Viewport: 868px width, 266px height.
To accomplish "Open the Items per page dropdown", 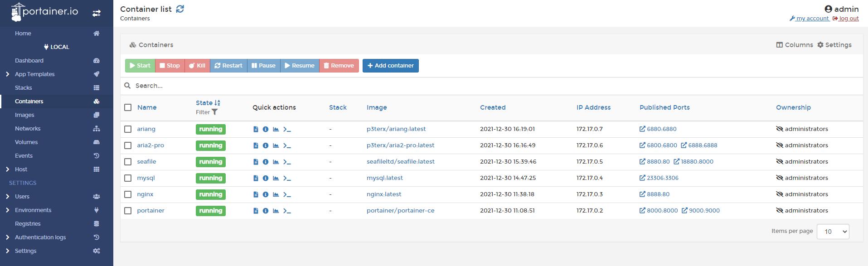I will (x=833, y=232).
